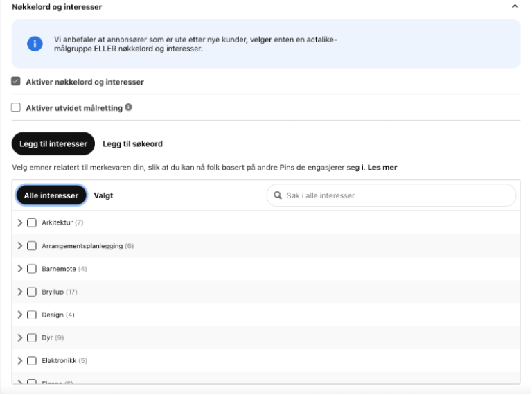Viewport: 532px width, 395px height.
Task: Expand the Barnemote category chevron
Action: pyautogui.click(x=19, y=269)
